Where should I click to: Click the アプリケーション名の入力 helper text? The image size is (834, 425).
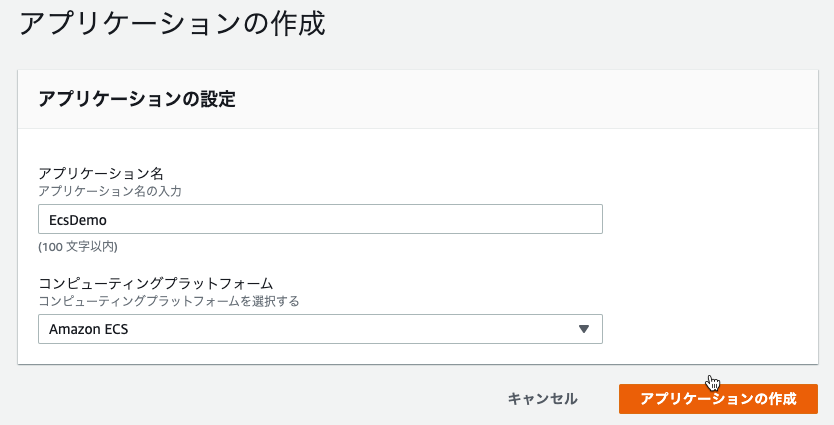tap(110, 191)
